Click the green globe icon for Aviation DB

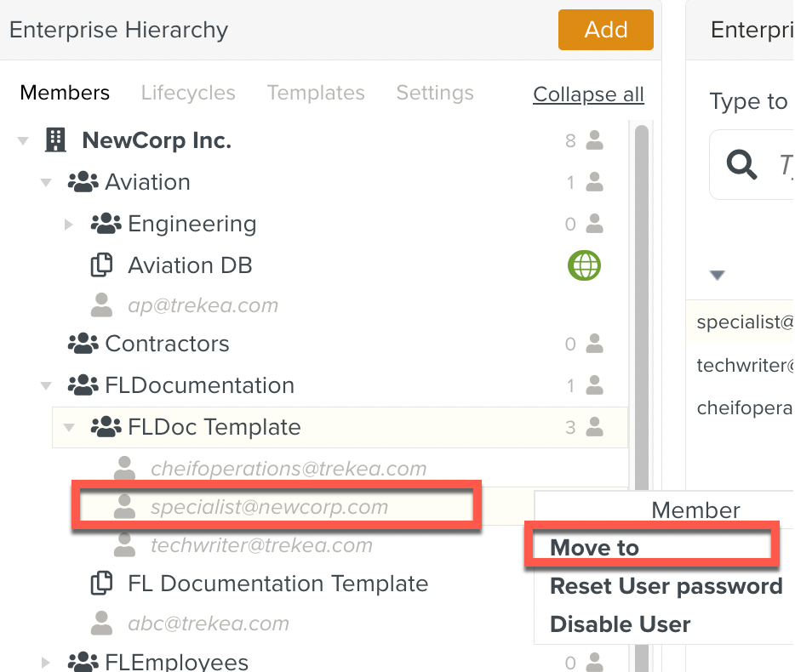(584, 265)
